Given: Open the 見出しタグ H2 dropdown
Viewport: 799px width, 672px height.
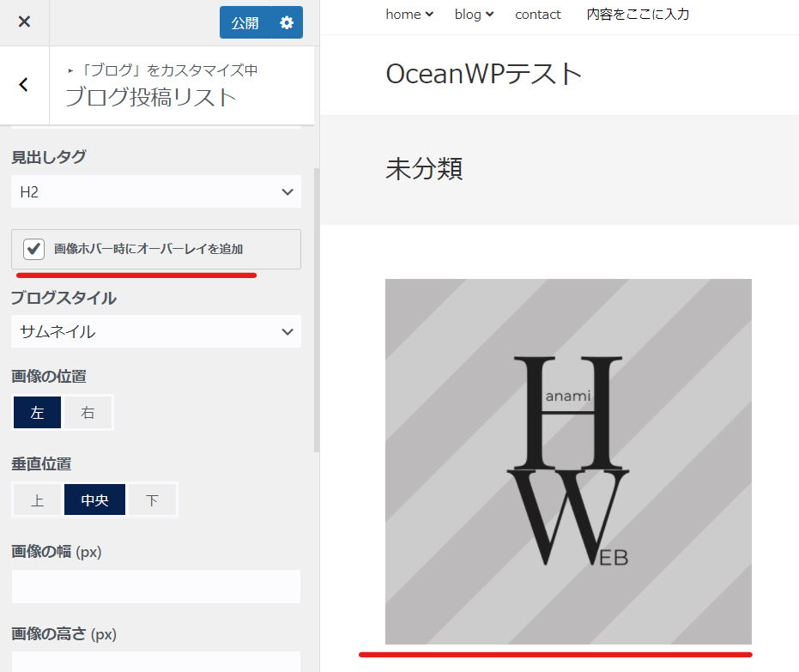Looking at the screenshot, I should pos(156,191).
